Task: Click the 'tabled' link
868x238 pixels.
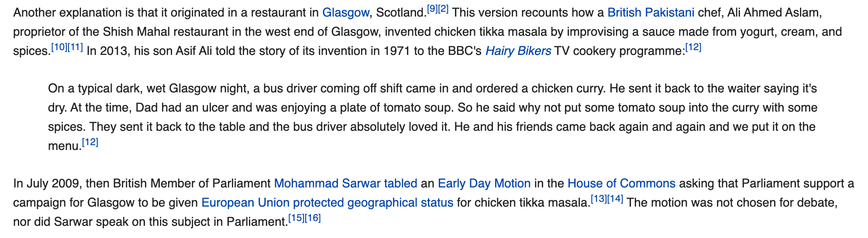Action: click(x=400, y=184)
